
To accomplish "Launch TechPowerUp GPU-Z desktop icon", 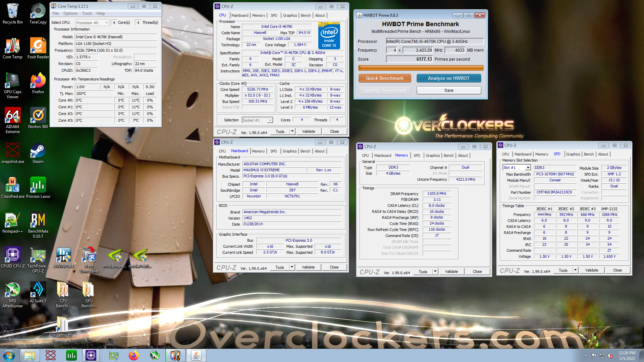I will tap(38, 260).
